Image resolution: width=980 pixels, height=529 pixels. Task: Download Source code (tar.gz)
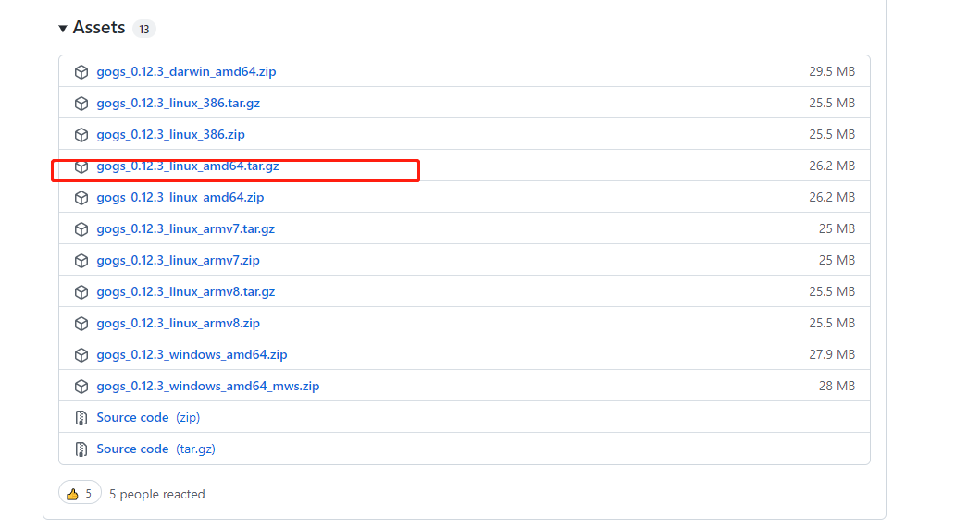point(155,449)
